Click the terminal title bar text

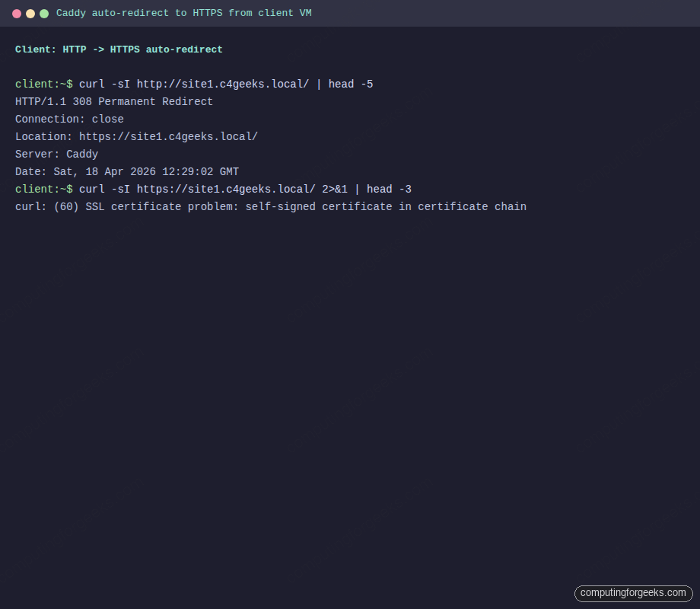pyautogui.click(x=183, y=13)
